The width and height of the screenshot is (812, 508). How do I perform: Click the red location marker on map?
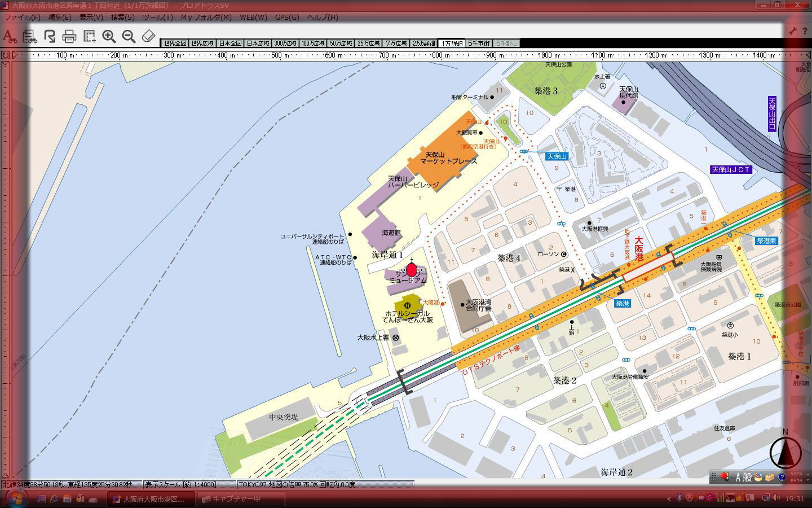point(412,270)
